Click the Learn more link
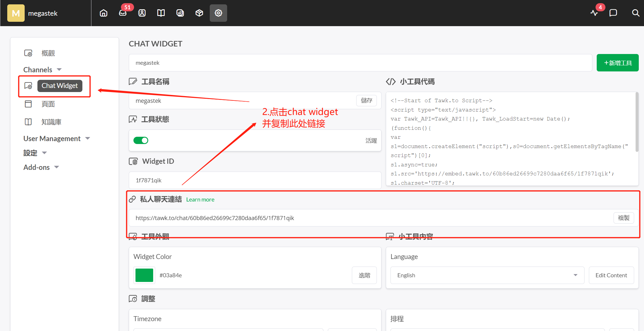 coord(200,199)
